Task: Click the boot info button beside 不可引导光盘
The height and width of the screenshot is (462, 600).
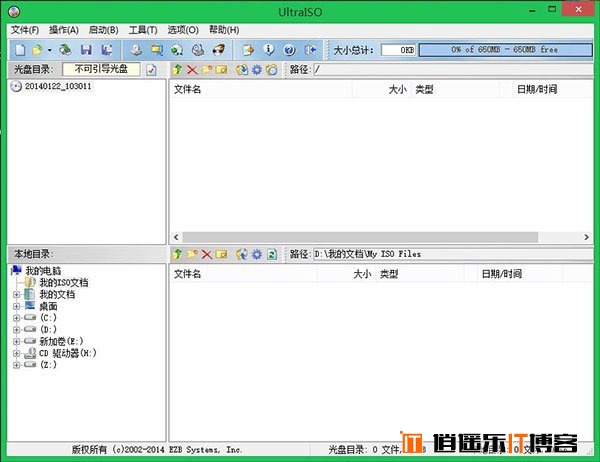Action: (151, 70)
